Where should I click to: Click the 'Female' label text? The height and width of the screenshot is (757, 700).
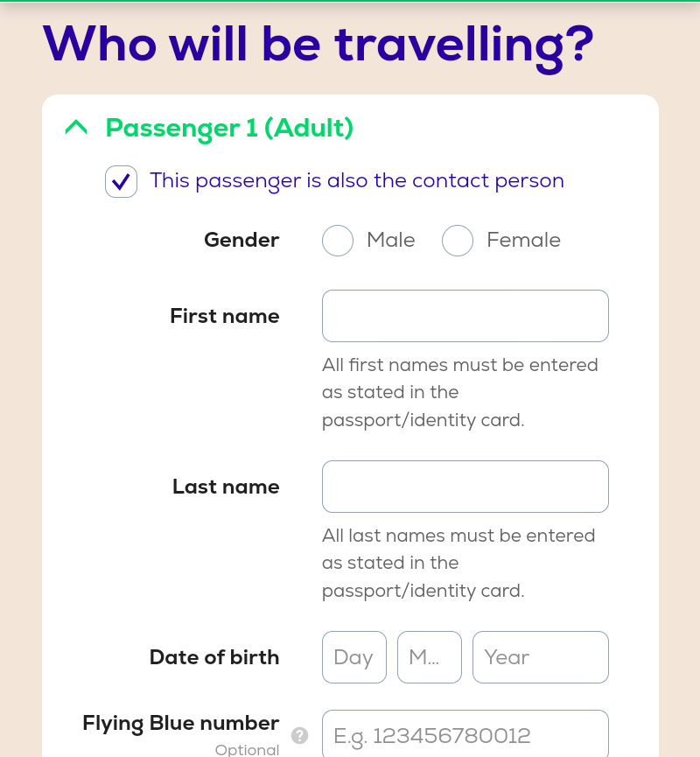tap(524, 240)
